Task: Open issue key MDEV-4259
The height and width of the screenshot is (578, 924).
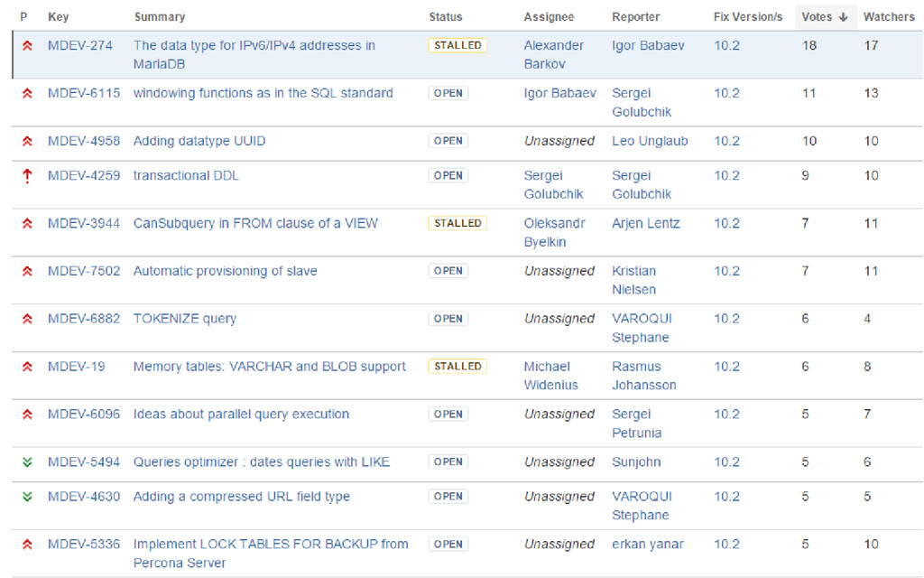Action: pyautogui.click(x=84, y=176)
